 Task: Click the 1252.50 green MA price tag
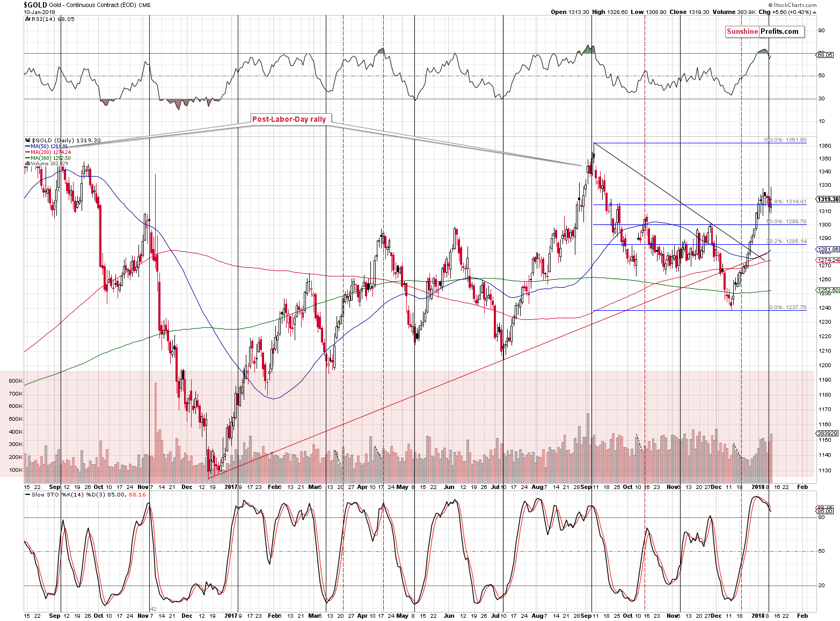[828, 290]
